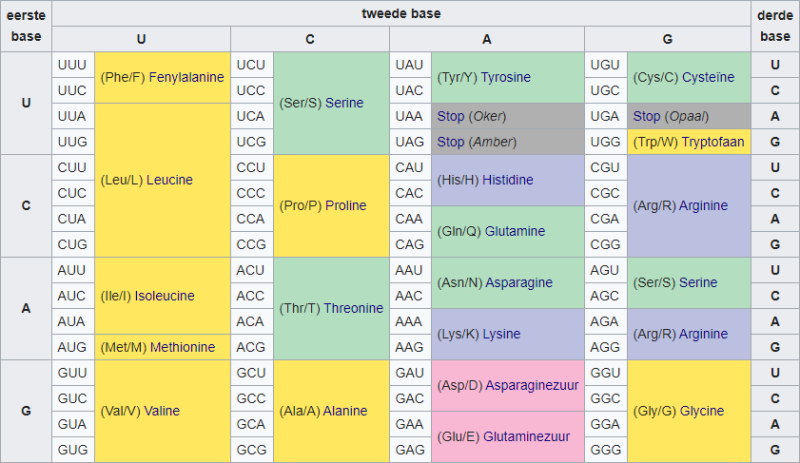Image resolution: width=800 pixels, height=463 pixels.
Task: Click the Histidine link
Action: point(508,180)
